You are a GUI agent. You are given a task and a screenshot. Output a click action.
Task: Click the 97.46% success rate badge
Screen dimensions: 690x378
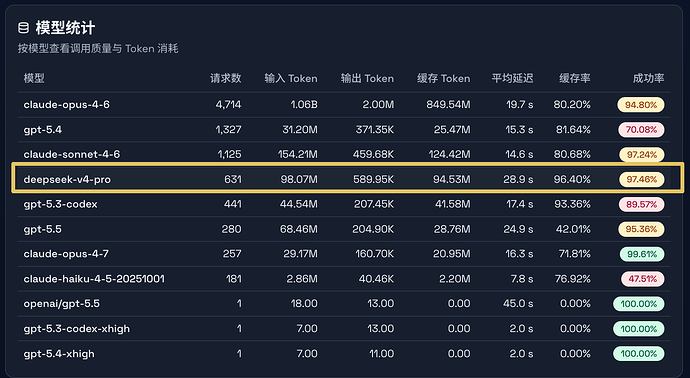(642, 180)
